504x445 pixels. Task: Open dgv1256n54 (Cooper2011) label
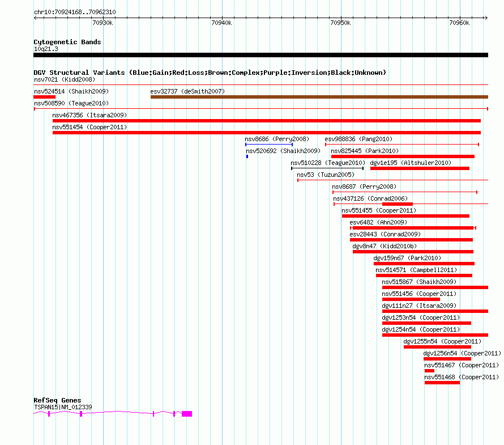pyautogui.click(x=462, y=353)
